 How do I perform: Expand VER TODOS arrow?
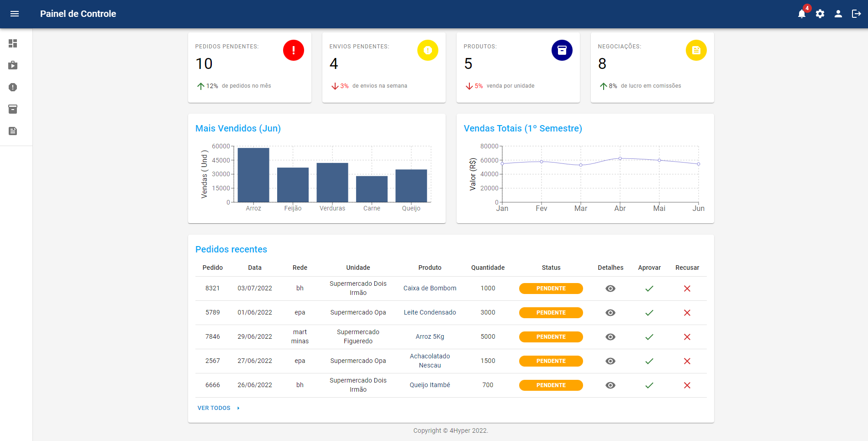tap(238, 408)
